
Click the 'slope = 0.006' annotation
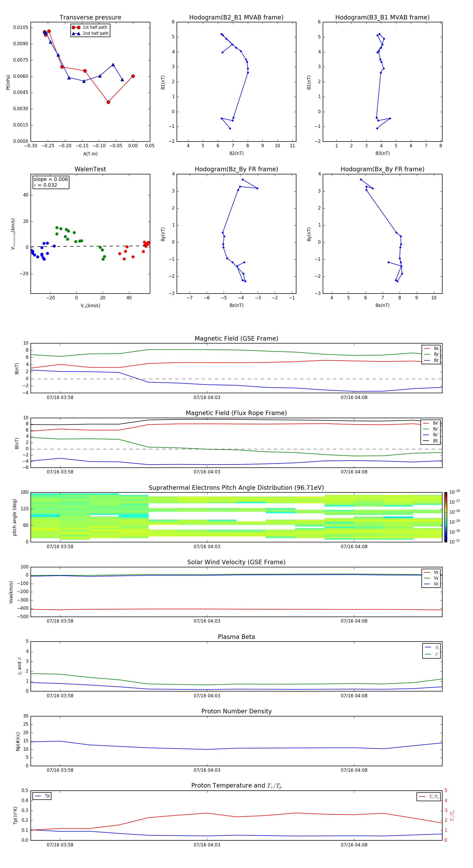coord(50,179)
